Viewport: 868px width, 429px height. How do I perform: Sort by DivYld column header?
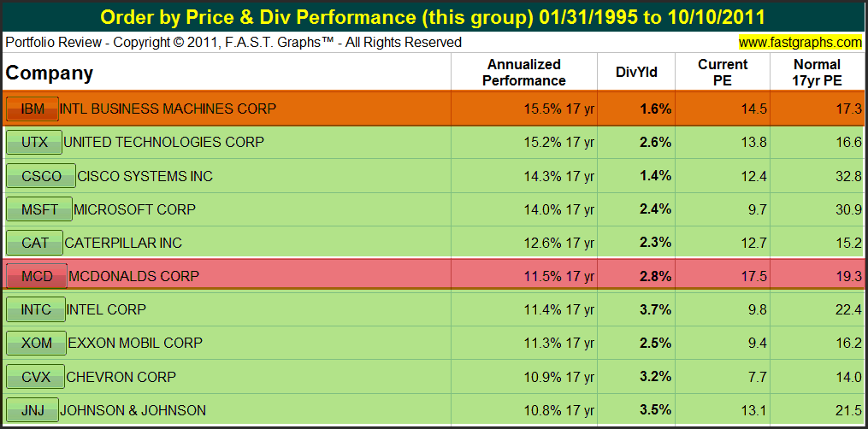tap(636, 73)
